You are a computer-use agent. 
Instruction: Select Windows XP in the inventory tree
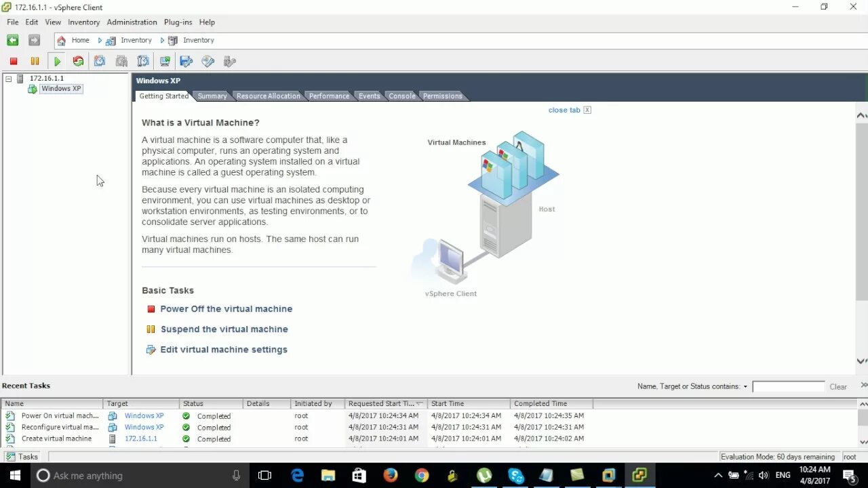pos(61,89)
